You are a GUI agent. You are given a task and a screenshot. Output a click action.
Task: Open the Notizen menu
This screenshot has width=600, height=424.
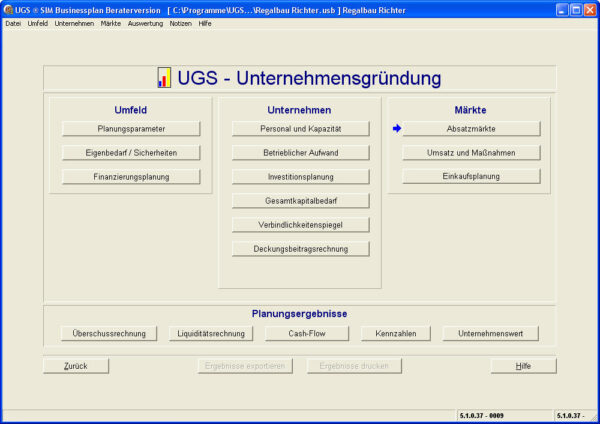coord(181,23)
